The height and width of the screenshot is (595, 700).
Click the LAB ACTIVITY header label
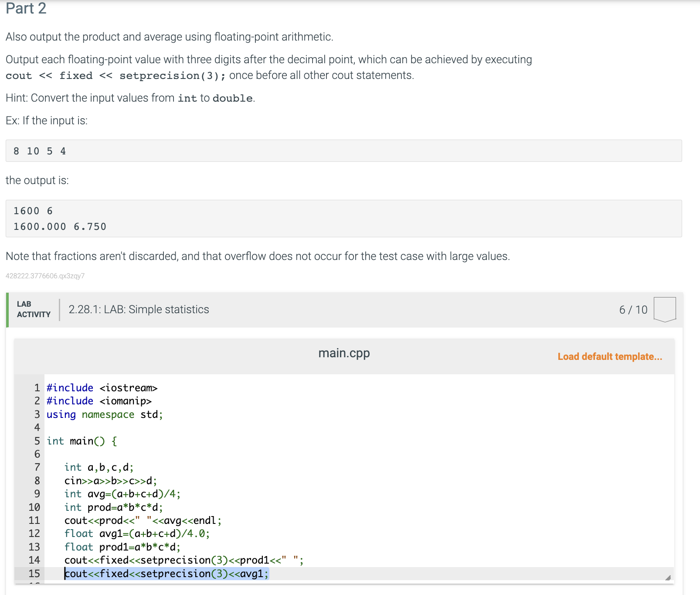pyautogui.click(x=33, y=309)
